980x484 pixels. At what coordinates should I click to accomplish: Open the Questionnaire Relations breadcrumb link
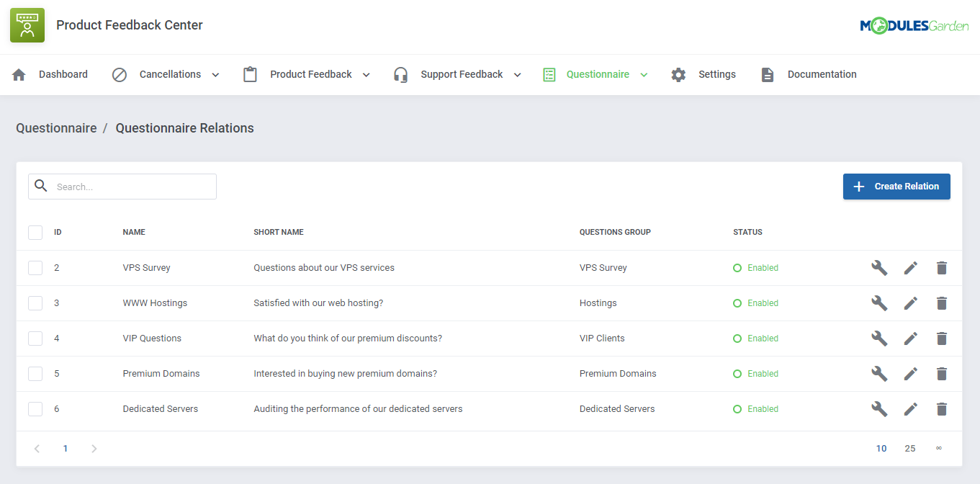tap(184, 127)
